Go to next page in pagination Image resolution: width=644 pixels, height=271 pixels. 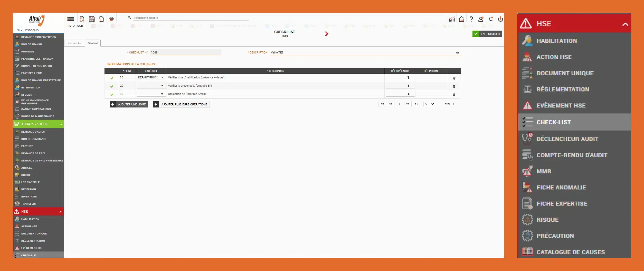click(x=408, y=104)
